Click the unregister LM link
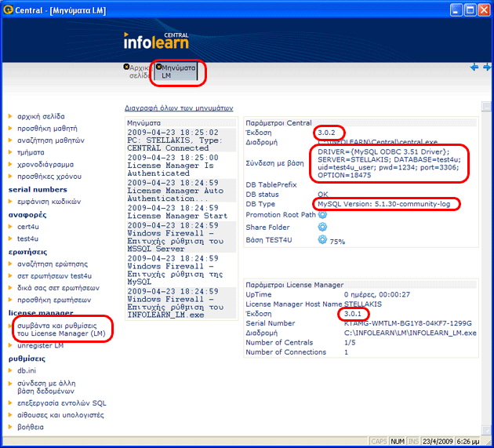494x448 pixels. click(40, 345)
